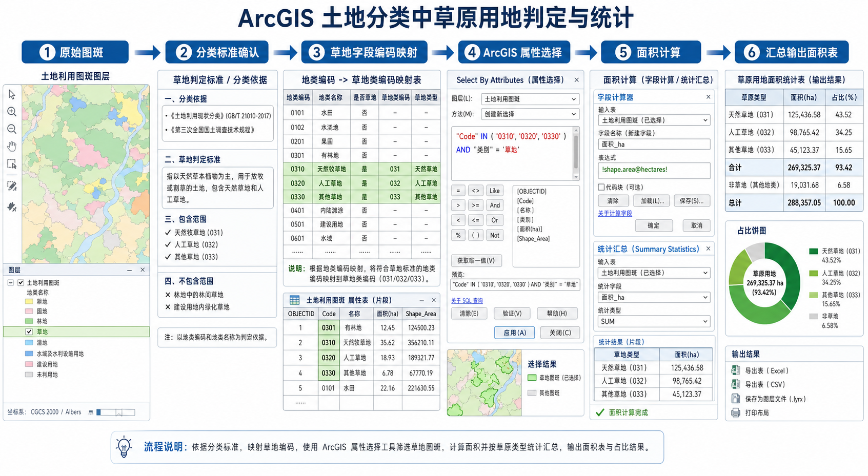
Task: Click the clear selection tool below edit tool
Action: [12, 206]
